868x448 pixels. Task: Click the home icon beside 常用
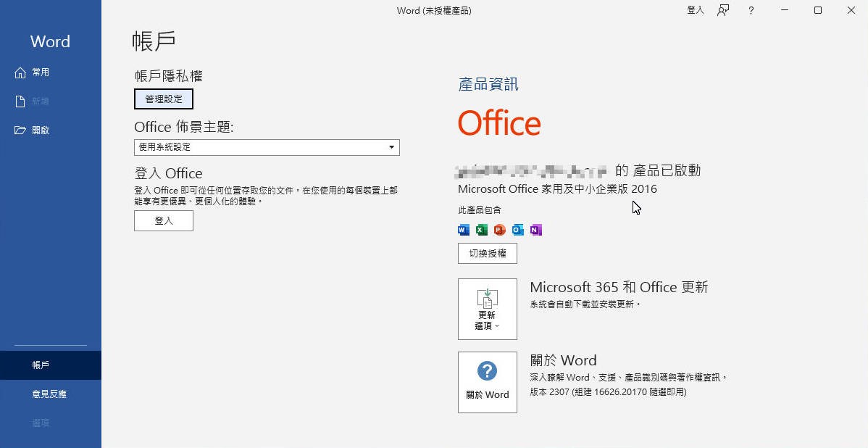(20, 72)
